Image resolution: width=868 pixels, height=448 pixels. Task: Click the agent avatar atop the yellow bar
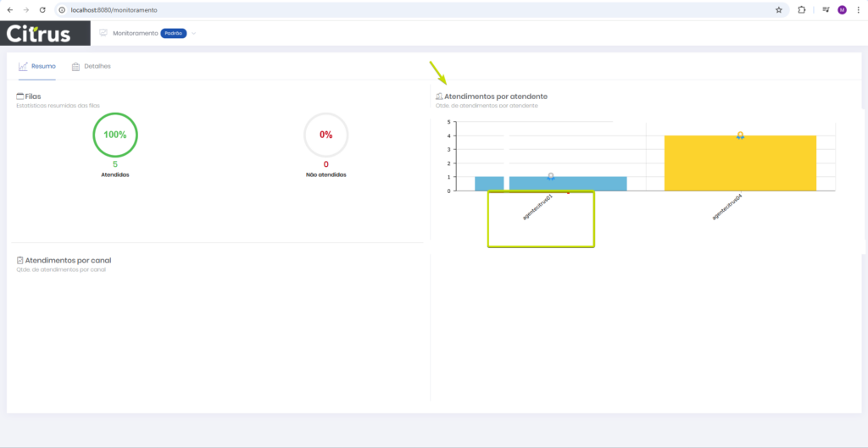(740, 136)
